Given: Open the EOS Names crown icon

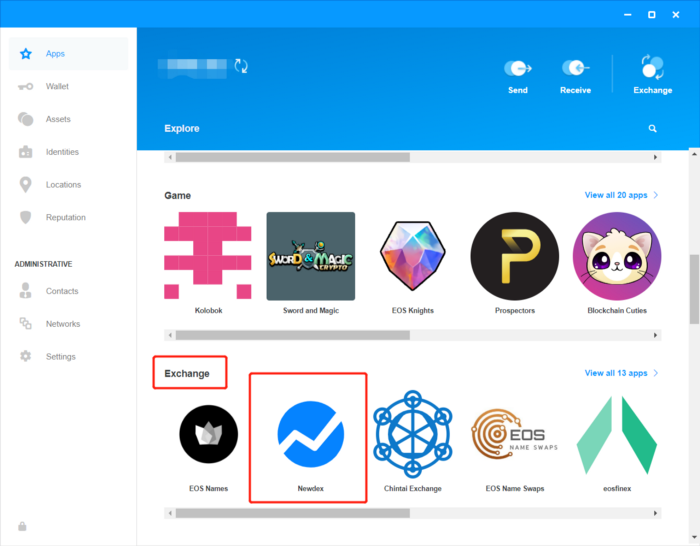Looking at the screenshot, I should pyautogui.click(x=208, y=434).
